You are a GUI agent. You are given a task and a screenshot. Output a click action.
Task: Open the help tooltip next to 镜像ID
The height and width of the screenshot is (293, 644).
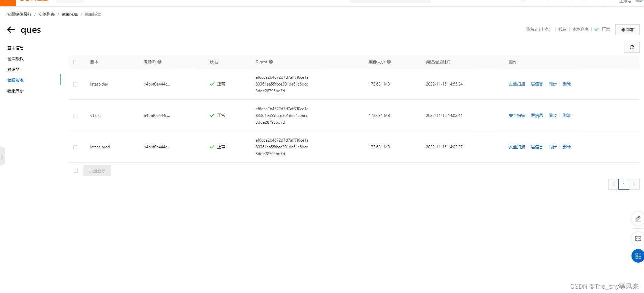159,62
